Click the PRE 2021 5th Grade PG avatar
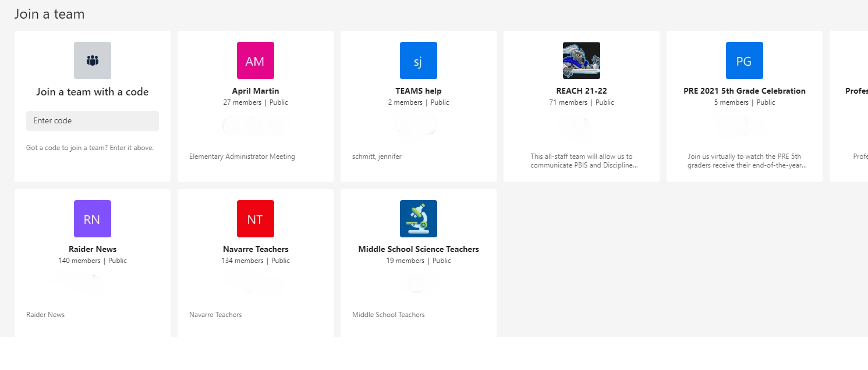This screenshot has height=370, width=868. click(x=745, y=61)
